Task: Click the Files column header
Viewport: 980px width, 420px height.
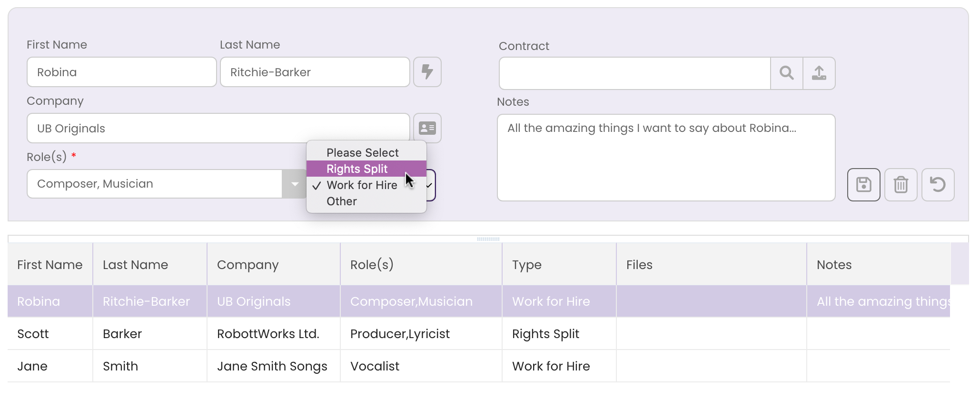Action: (712, 264)
